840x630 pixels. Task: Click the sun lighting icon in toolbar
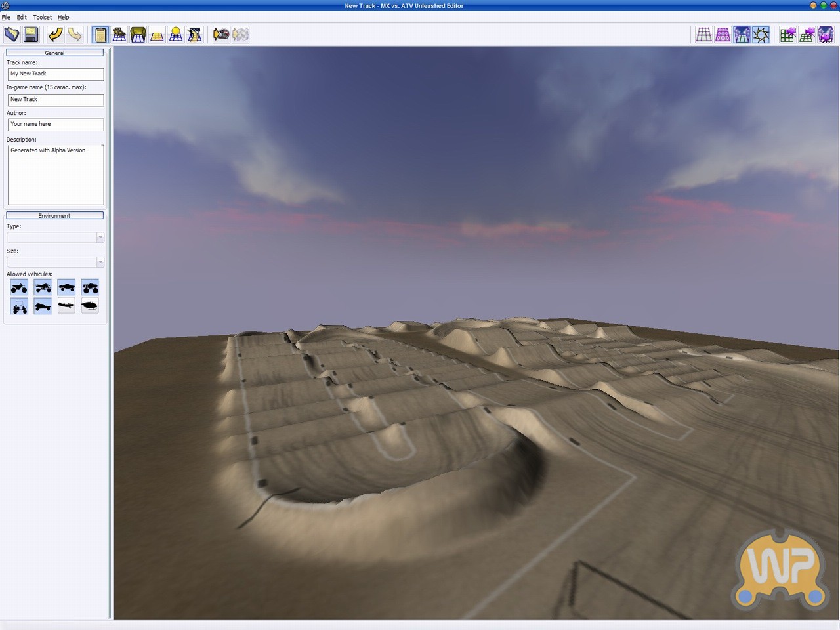[x=761, y=34]
